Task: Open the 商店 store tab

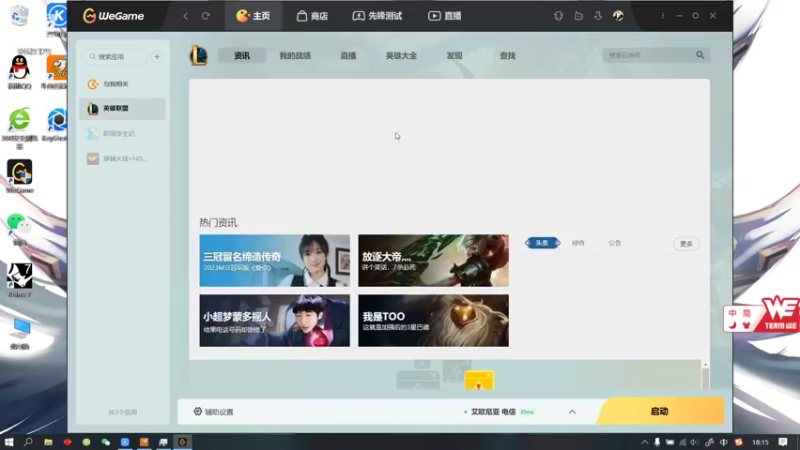Action: tap(312, 16)
